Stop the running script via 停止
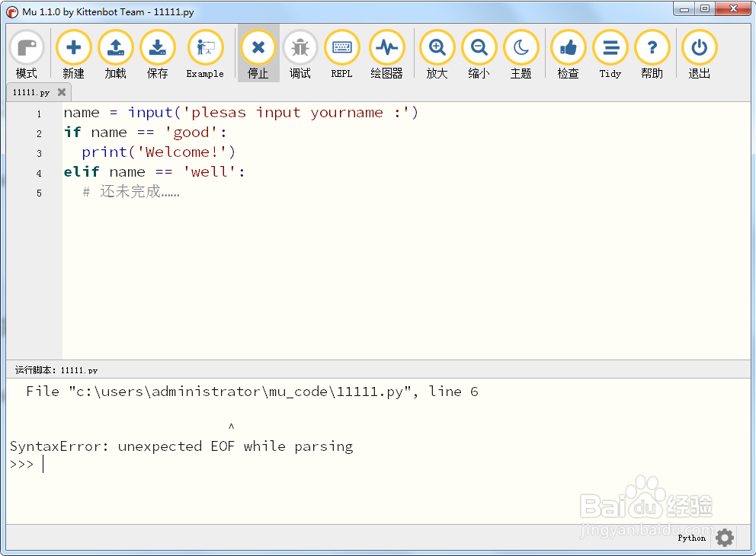The height and width of the screenshot is (556, 756). 258,47
